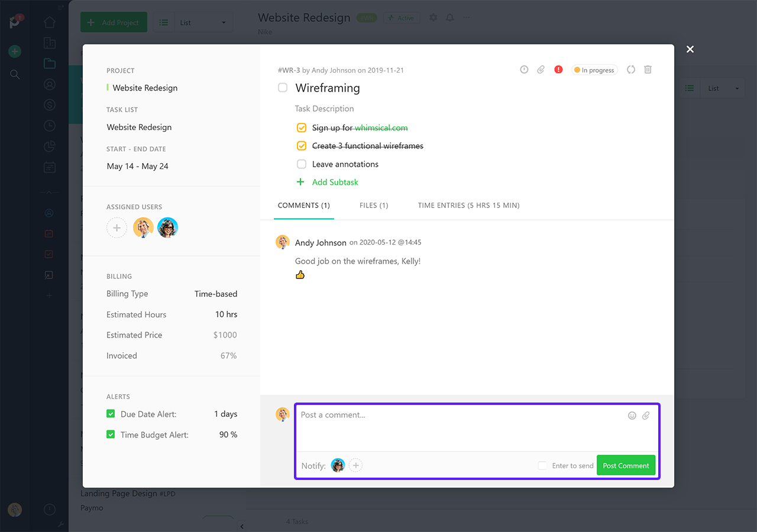Click the red priority exclamation icon
The image size is (757, 532).
[558, 70]
